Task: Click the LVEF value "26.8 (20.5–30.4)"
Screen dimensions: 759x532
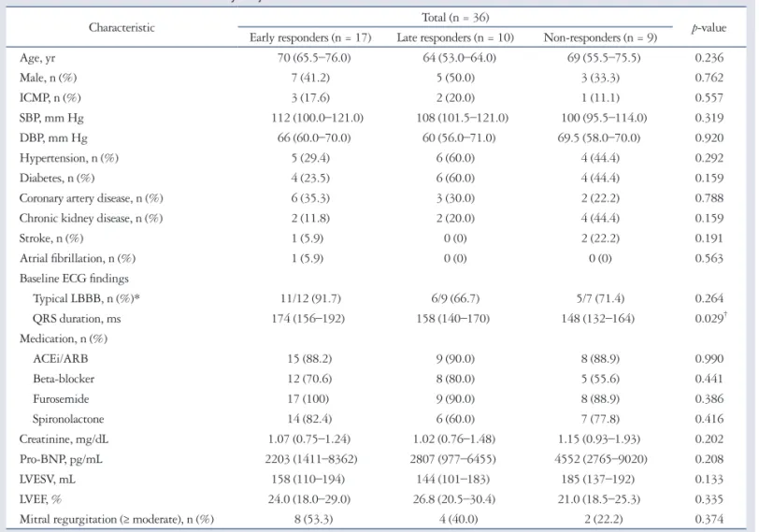Action: 454,499
